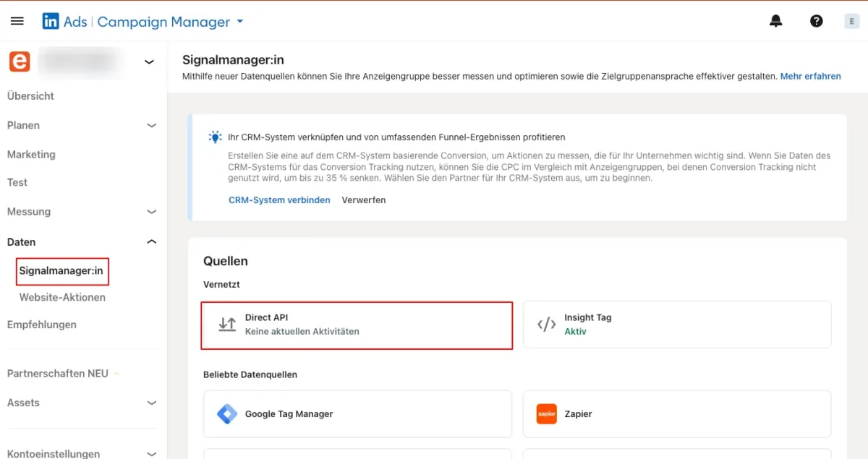Collapse the Daten section
The width and height of the screenshot is (868, 459).
151,242
